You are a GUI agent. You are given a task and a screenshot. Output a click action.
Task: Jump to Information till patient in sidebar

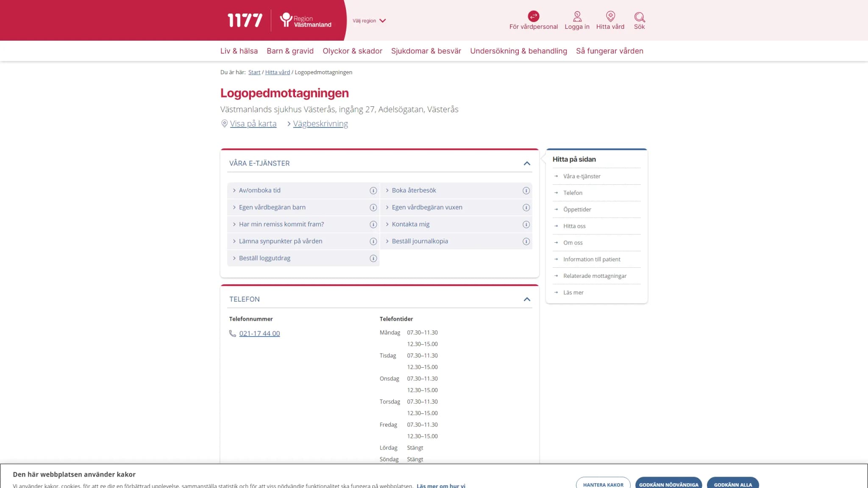click(592, 259)
